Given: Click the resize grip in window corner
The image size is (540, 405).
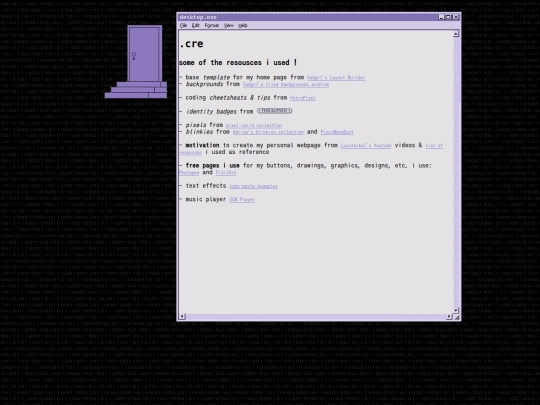Looking at the screenshot, I should [457, 317].
